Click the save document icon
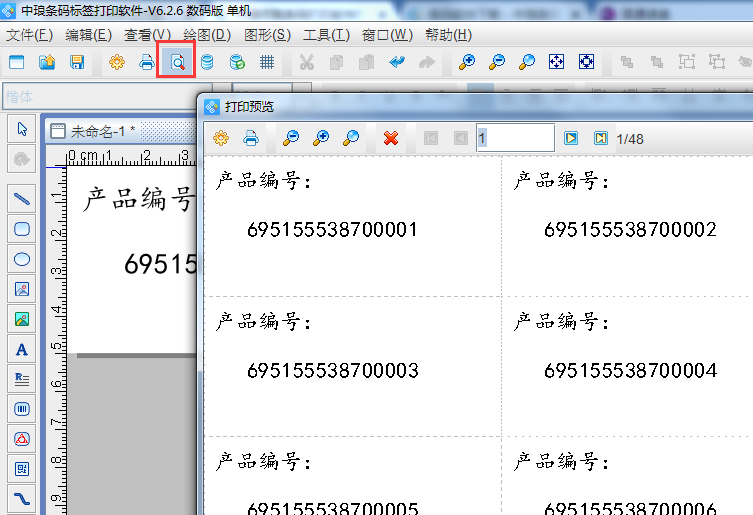 (x=77, y=62)
